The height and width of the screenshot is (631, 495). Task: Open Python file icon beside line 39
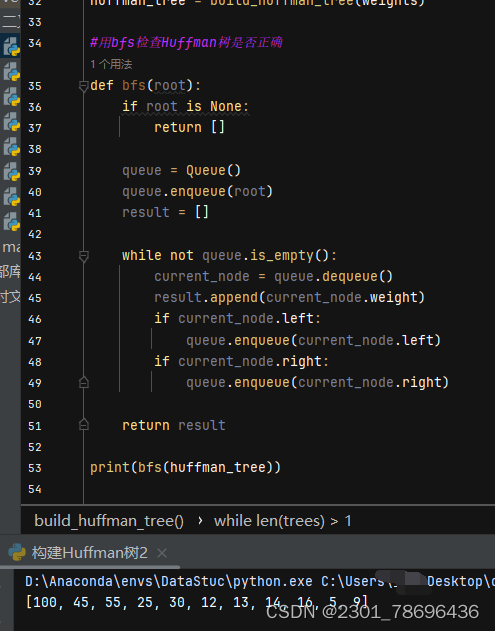click(x=11, y=172)
